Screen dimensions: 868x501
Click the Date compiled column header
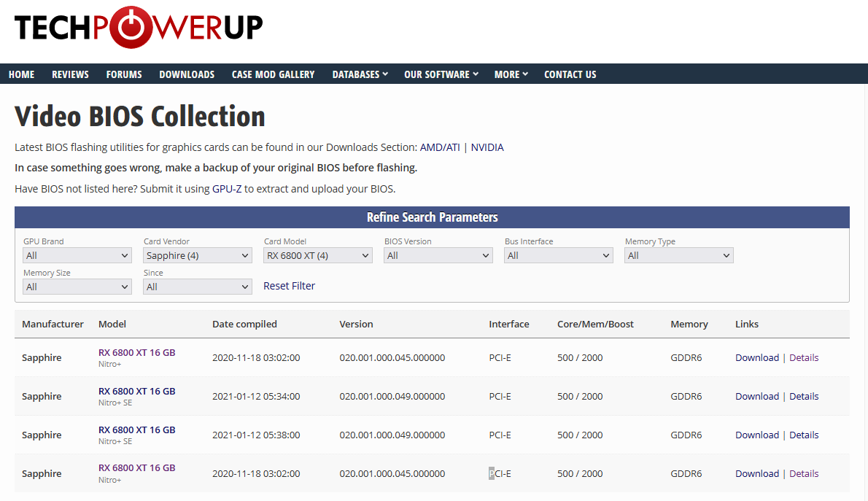tap(244, 325)
